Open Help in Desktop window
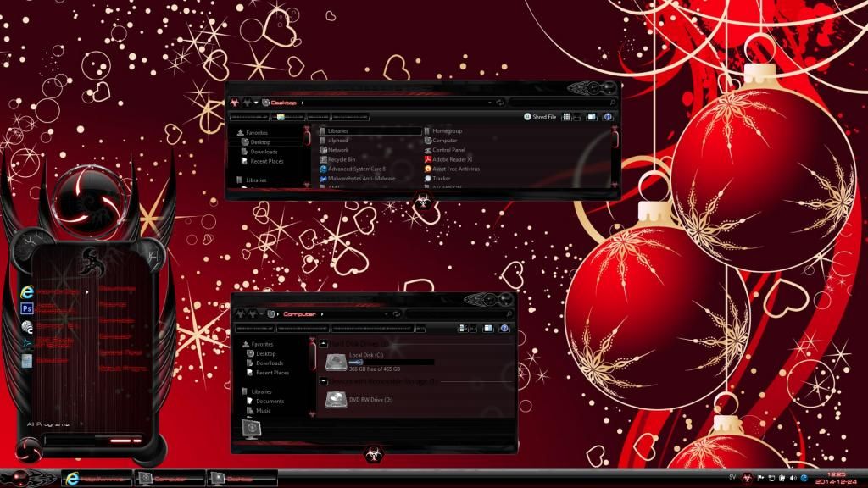Viewport: 868px width, 488px height. coord(608,117)
